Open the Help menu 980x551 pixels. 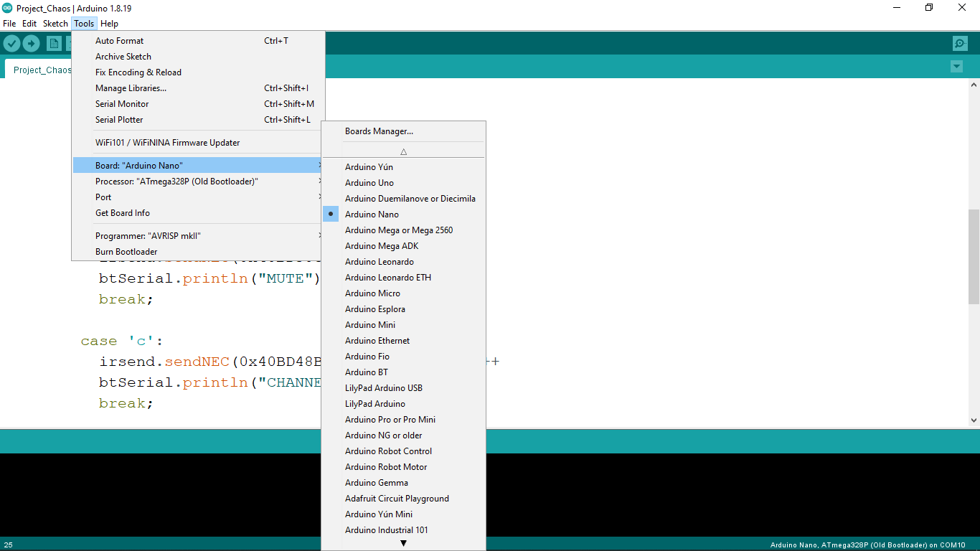tap(109, 23)
